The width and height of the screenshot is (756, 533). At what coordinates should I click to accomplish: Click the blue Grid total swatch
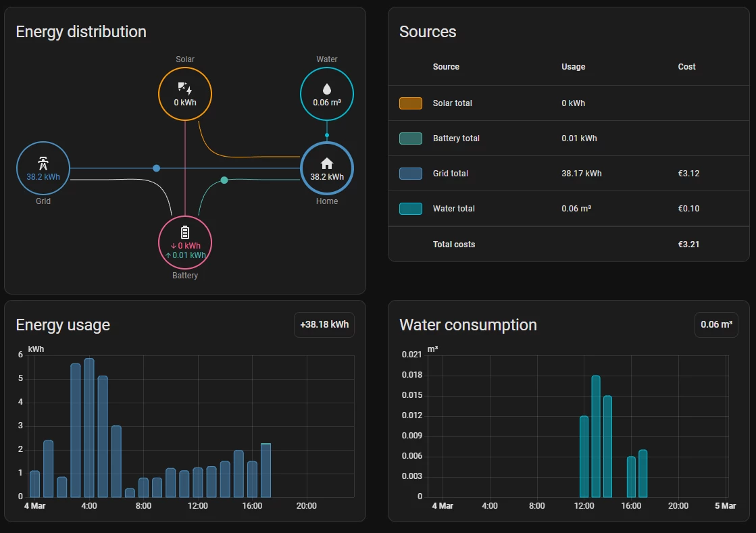point(411,174)
